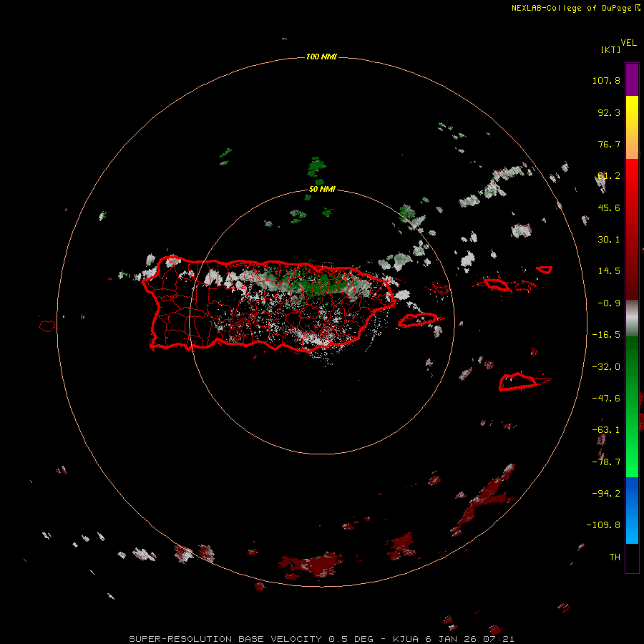Click the 92.3 velocity scale value
The height and width of the screenshot is (644, 644).
[x=609, y=112]
